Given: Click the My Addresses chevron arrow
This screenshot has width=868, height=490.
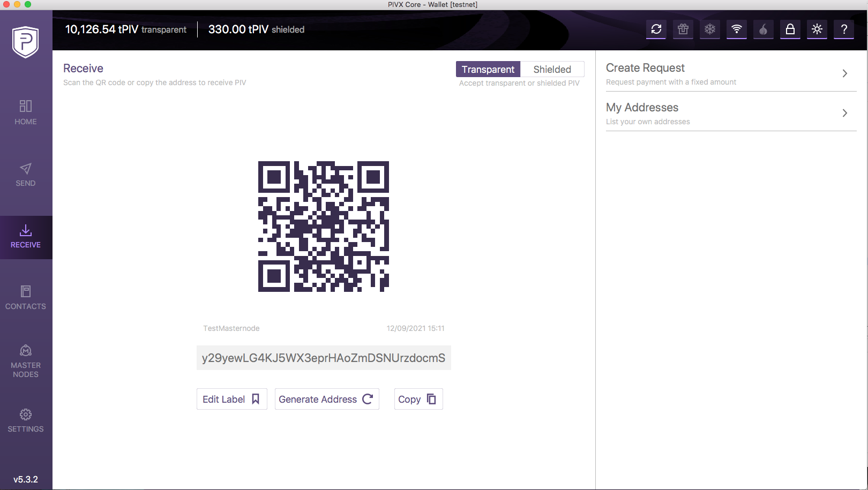Looking at the screenshot, I should point(845,113).
